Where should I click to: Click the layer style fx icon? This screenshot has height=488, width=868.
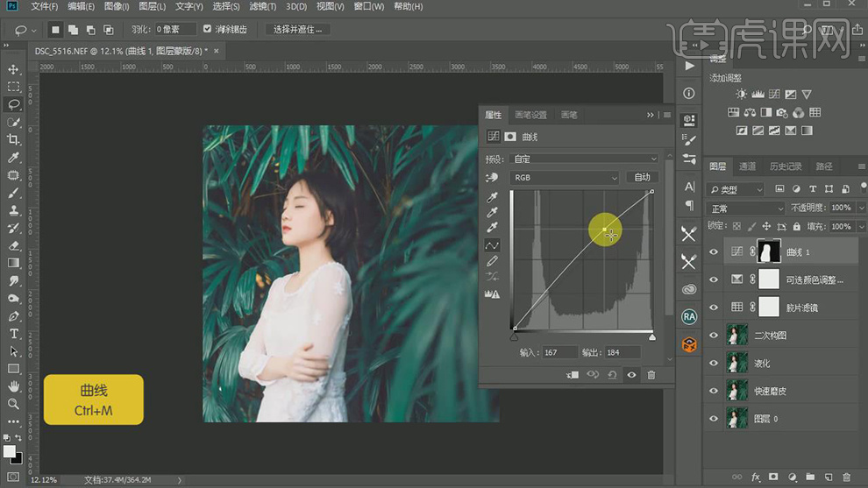[756, 477]
